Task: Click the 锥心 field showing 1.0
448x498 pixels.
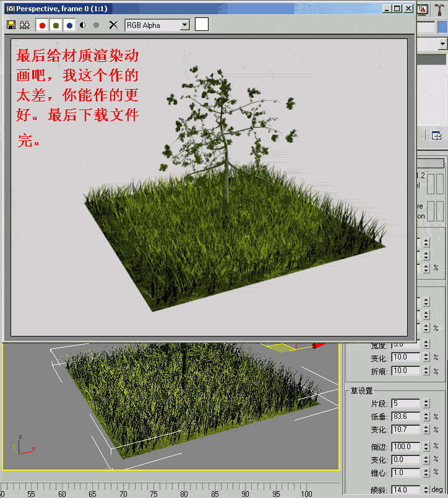Action: pyautogui.click(x=406, y=473)
